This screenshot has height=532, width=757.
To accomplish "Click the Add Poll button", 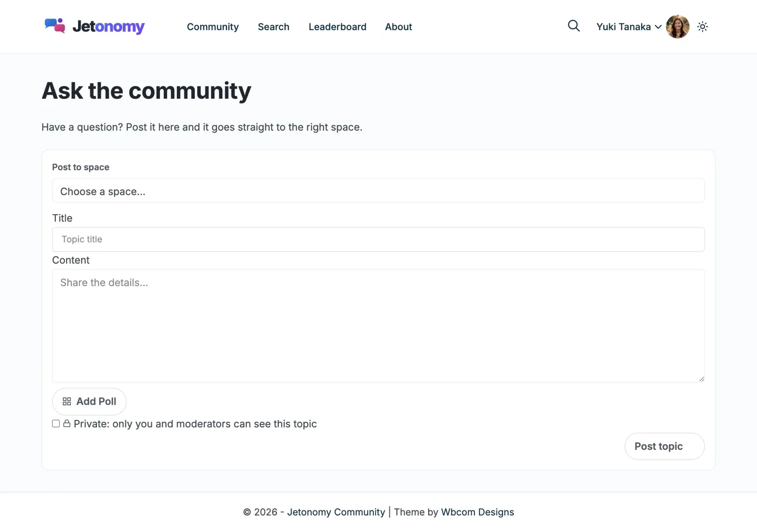I will 89,401.
